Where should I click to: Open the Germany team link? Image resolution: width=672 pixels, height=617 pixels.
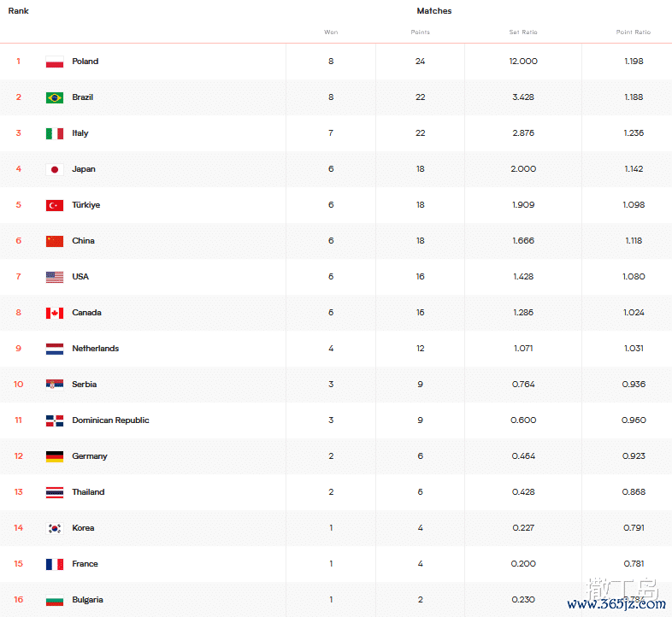pos(90,456)
